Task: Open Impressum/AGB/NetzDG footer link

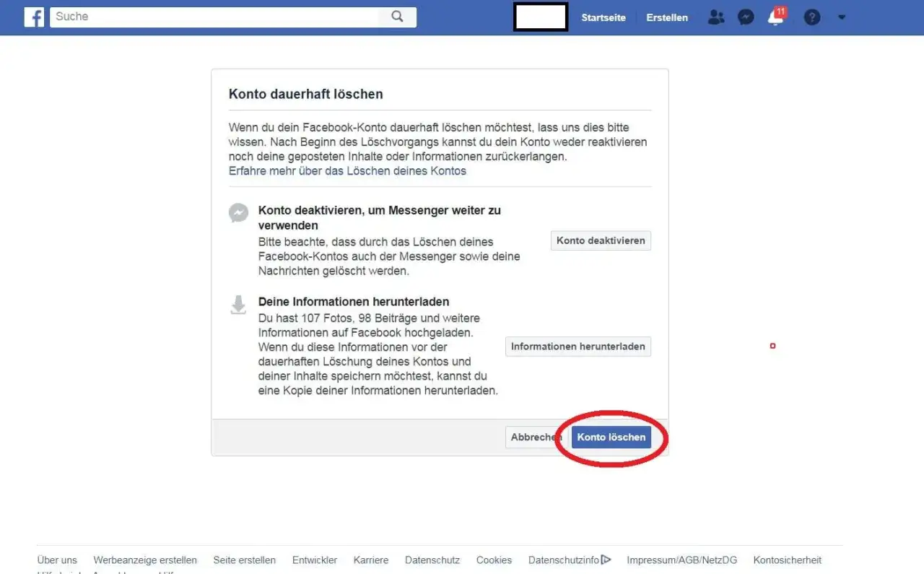Action: tap(682, 560)
